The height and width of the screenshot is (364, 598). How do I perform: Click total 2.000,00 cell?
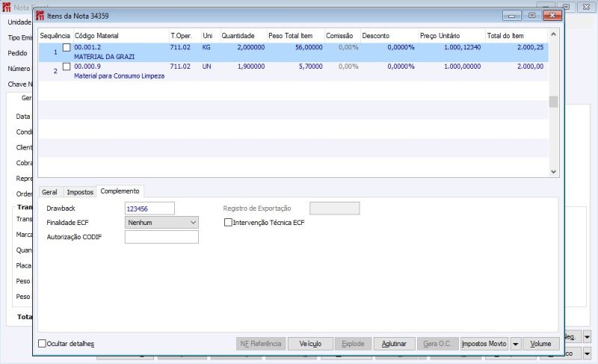530,67
